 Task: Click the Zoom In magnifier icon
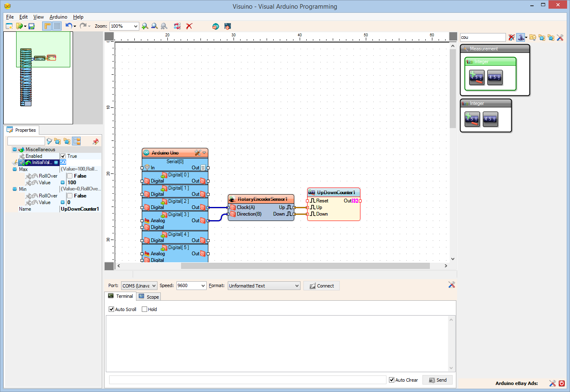click(x=145, y=26)
